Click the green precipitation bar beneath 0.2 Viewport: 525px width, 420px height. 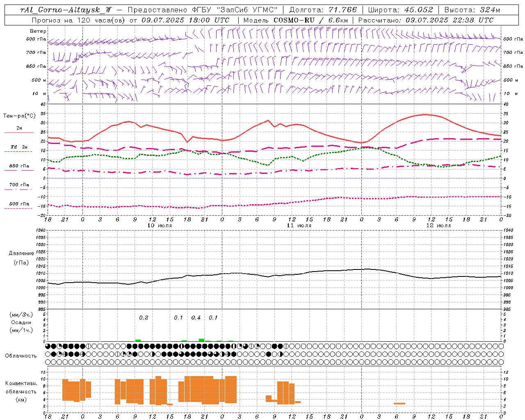point(138,340)
